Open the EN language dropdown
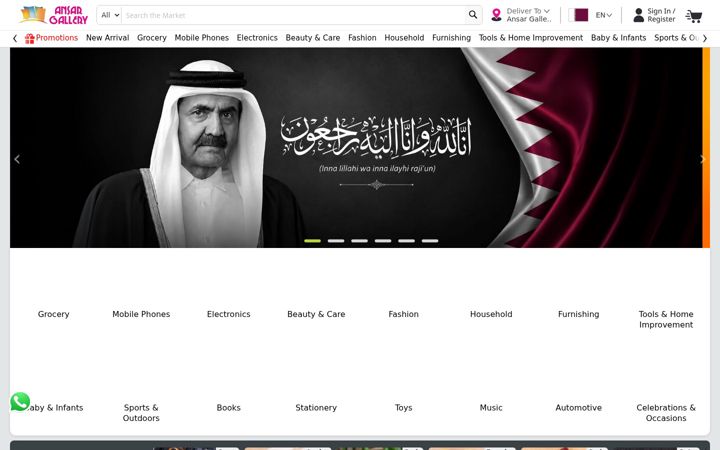Image resolution: width=720 pixels, height=450 pixels. point(603,15)
